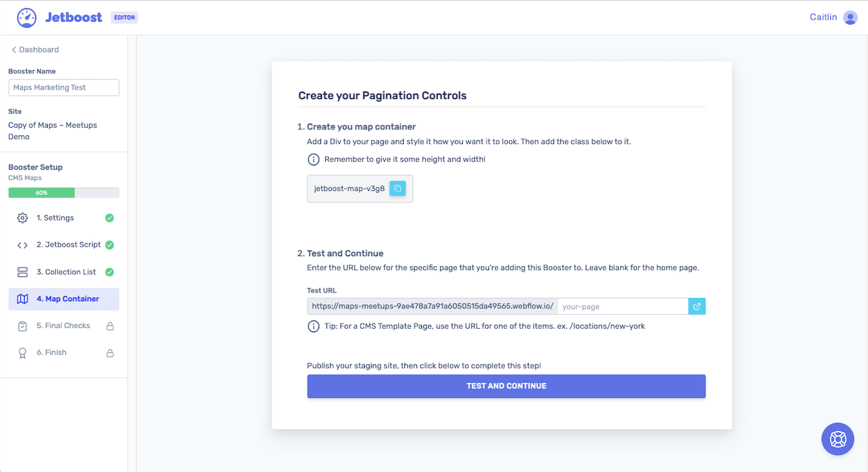Select the 5. Final Checks step

click(x=63, y=325)
